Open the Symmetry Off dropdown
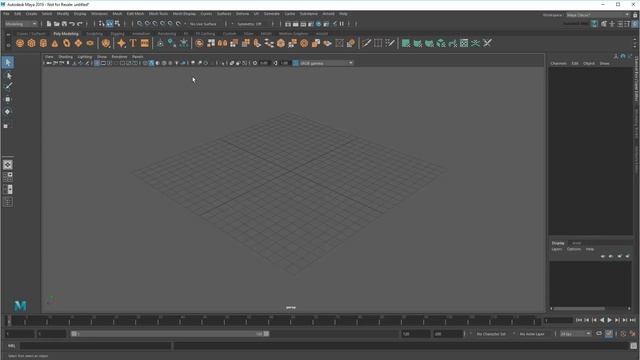The height and width of the screenshot is (360, 640). pyautogui.click(x=250, y=24)
